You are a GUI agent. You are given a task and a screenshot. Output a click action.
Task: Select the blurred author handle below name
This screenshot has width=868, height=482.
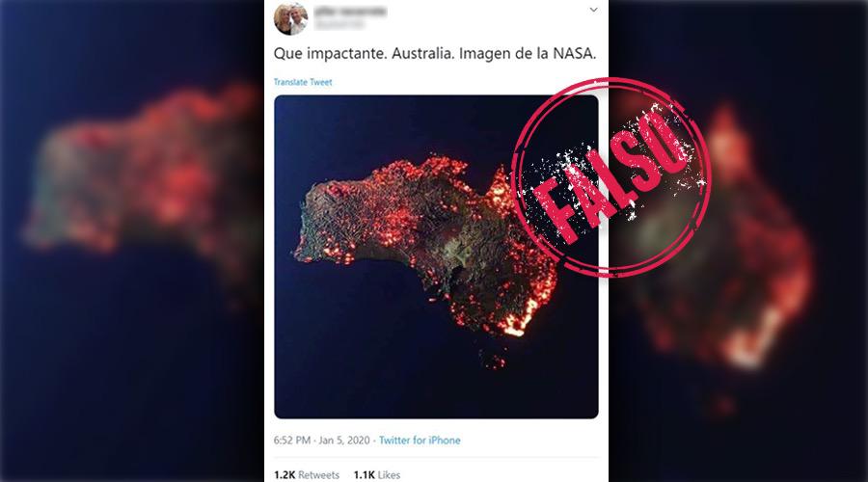pos(339,24)
